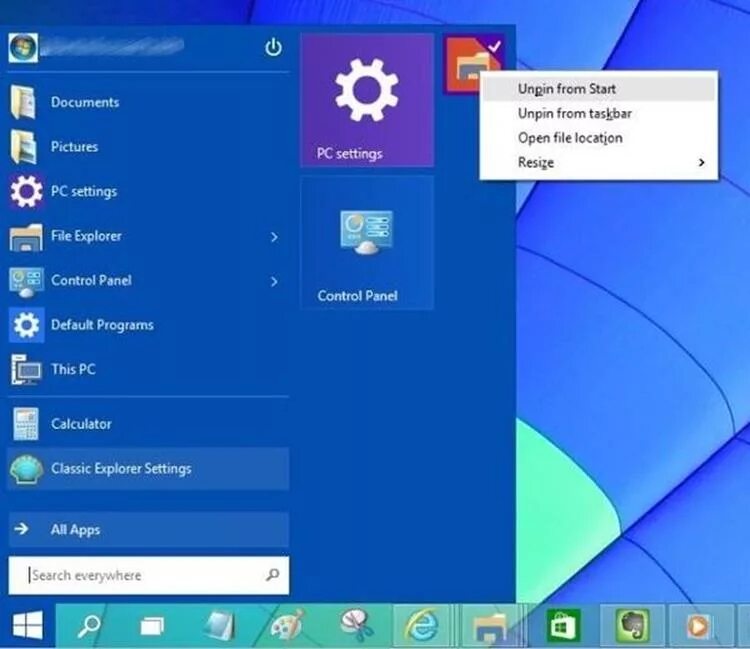Click the PC settings list label

coord(84,191)
